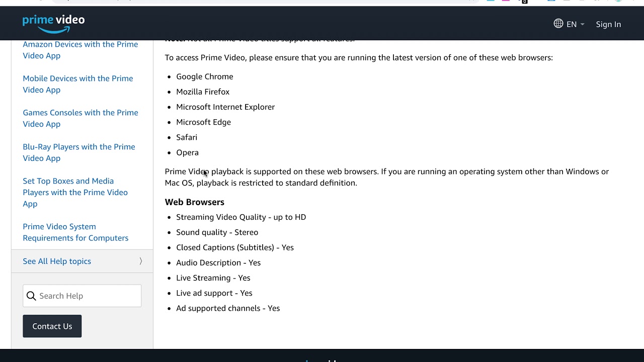Click the Prime Video logo
The width and height of the screenshot is (644, 362).
coord(53,23)
